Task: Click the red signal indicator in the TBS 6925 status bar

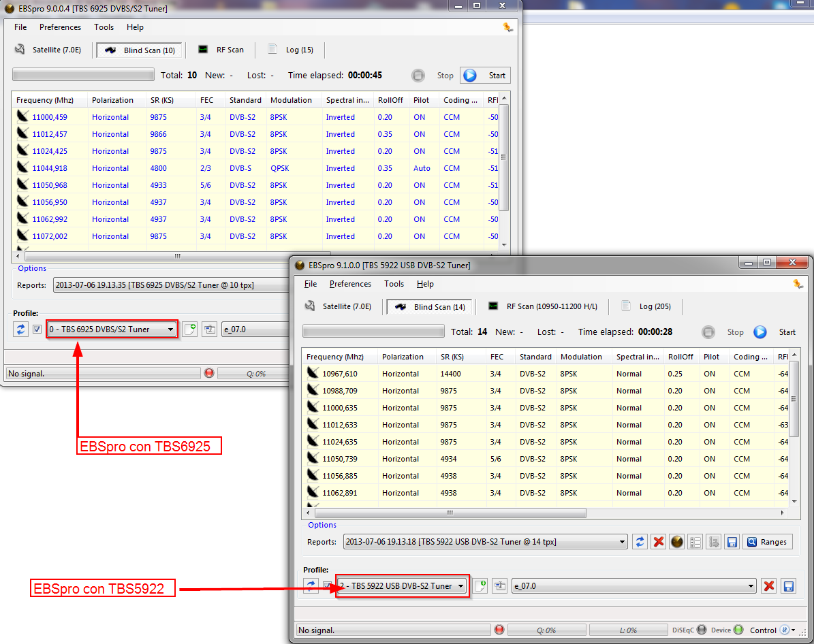Action: click(209, 372)
